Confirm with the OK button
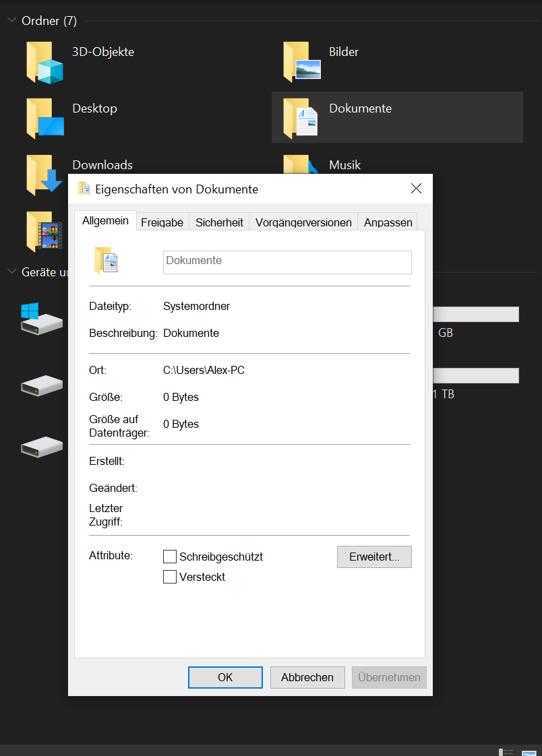542x756 pixels. click(225, 677)
